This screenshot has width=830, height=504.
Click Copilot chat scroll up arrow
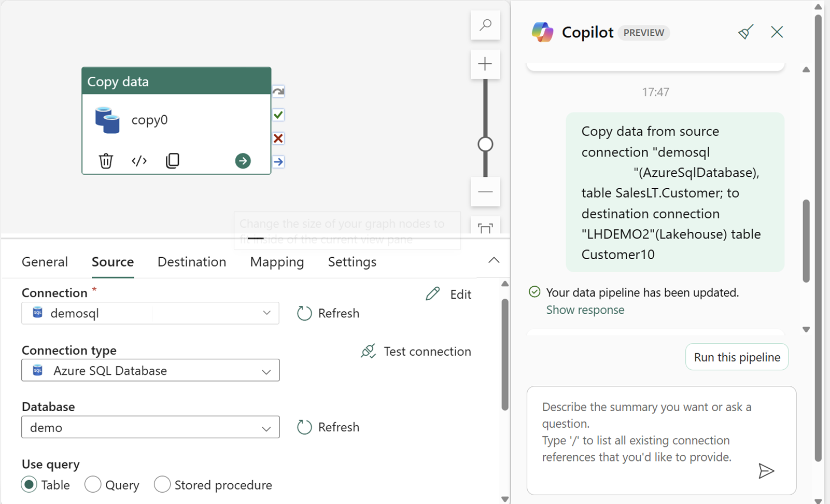(x=806, y=69)
